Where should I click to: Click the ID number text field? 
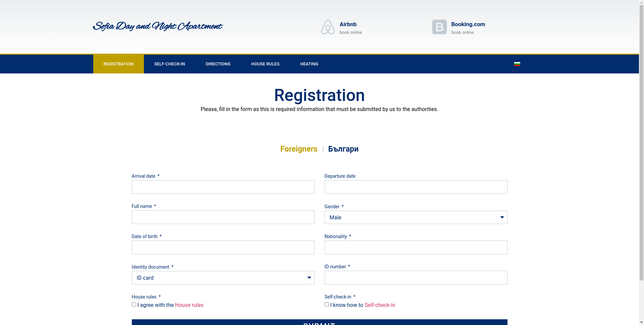click(x=416, y=278)
